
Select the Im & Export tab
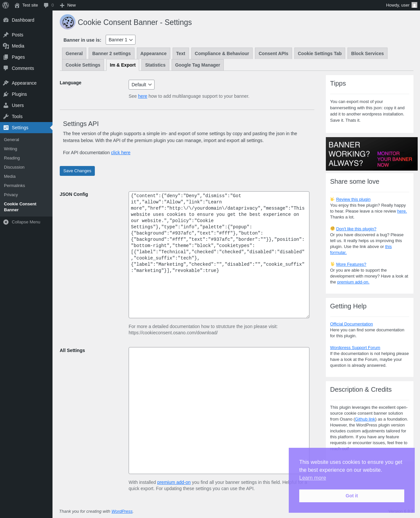[x=123, y=65]
